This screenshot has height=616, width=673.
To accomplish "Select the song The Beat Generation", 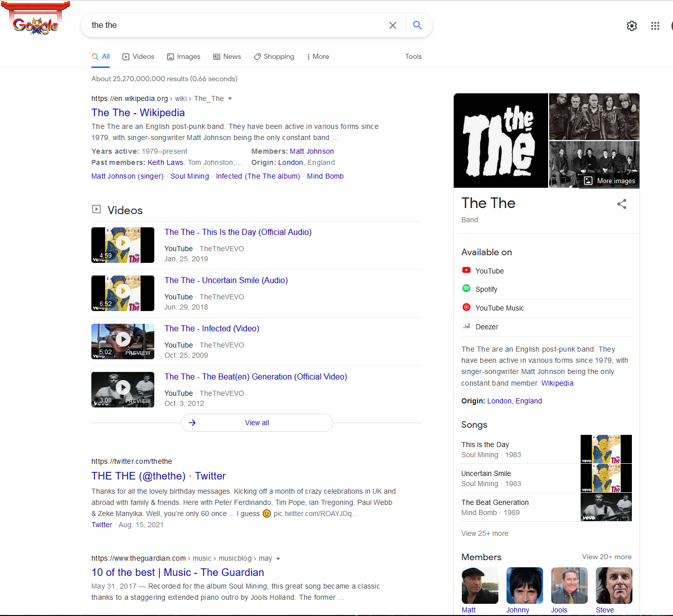I will point(495,502).
